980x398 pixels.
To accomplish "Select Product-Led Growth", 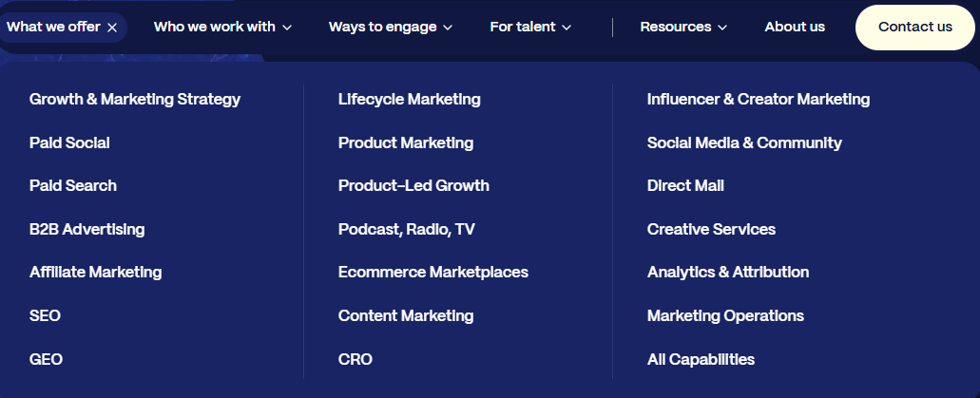I will [x=413, y=185].
